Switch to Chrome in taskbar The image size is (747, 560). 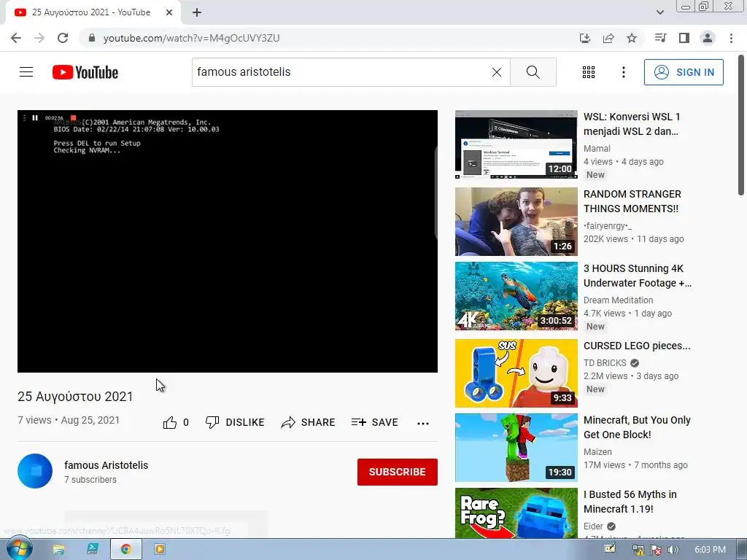tap(125, 550)
